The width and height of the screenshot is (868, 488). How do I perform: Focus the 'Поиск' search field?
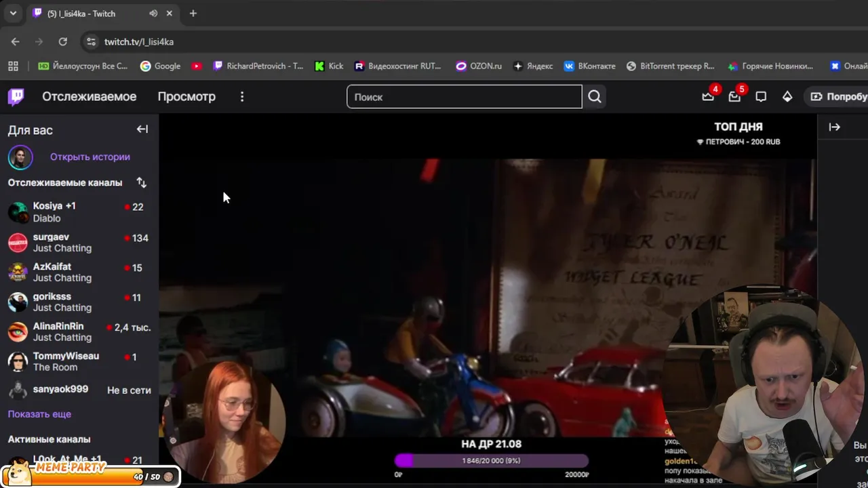[465, 96]
